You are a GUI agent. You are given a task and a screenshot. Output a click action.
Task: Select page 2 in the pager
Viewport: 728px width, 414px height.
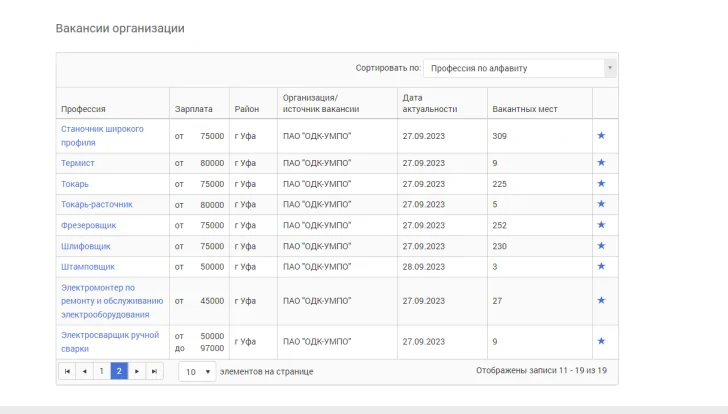click(x=119, y=371)
